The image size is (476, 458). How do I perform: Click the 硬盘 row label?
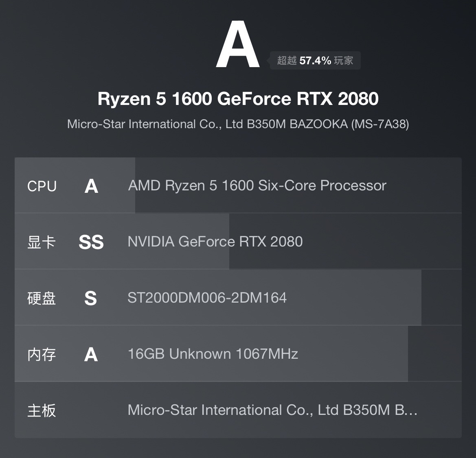pyautogui.click(x=42, y=299)
